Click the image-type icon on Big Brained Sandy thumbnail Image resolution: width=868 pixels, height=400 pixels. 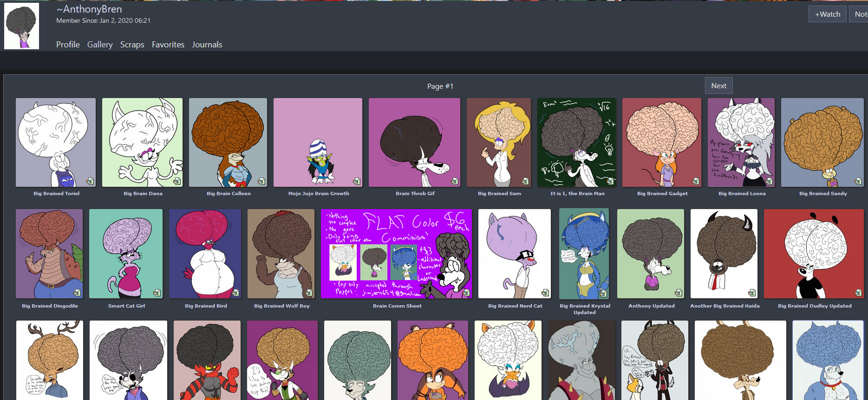click(858, 181)
